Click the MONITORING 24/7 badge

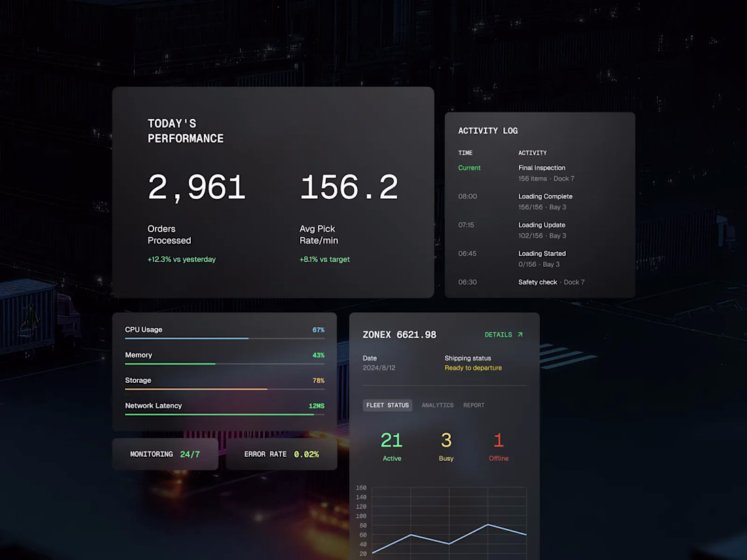click(165, 454)
